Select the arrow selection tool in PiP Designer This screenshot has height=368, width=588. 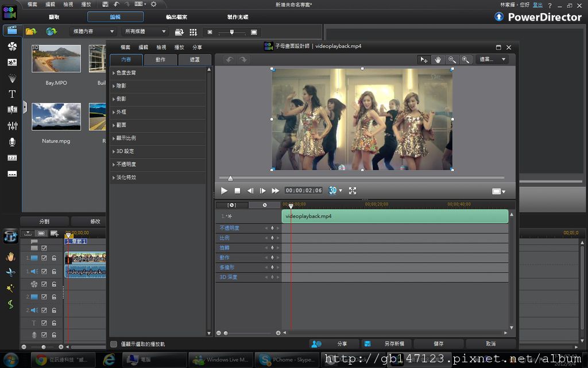click(424, 59)
